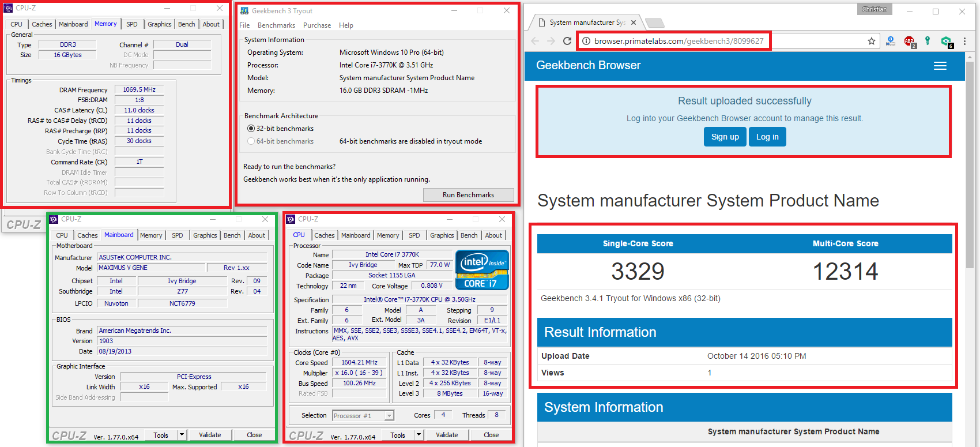The height and width of the screenshot is (447, 980).
Task: Open the Purchase menu in Geekbench
Action: coord(317,25)
